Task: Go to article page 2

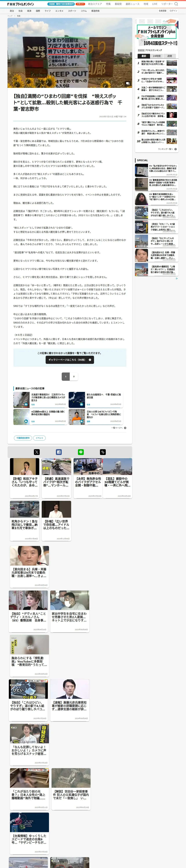Action: [74, 376]
